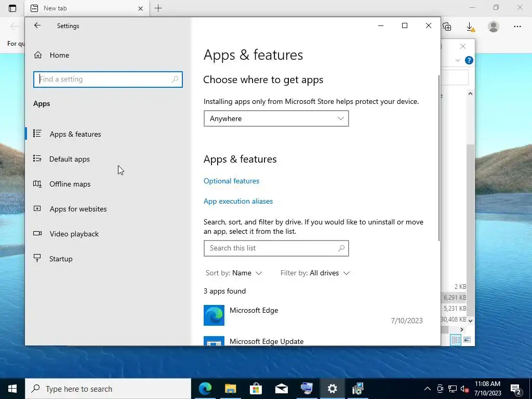This screenshot has height=399, width=532.
Task: Select the Microsoft Edge app entry
Action: pos(313,315)
